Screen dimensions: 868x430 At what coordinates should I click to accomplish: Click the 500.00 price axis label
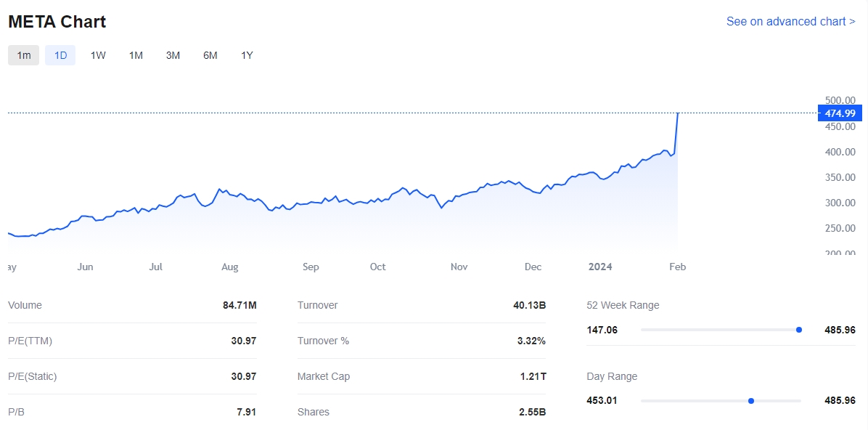click(840, 101)
